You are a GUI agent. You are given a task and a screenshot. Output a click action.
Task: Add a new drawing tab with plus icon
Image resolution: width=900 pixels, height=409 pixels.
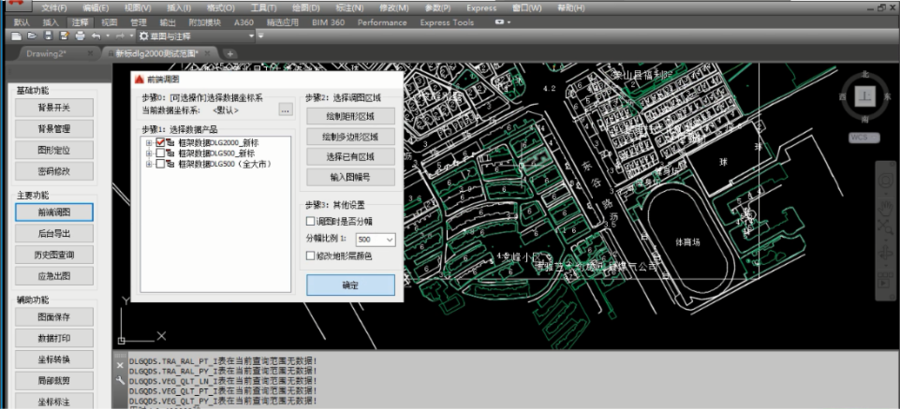point(230,53)
